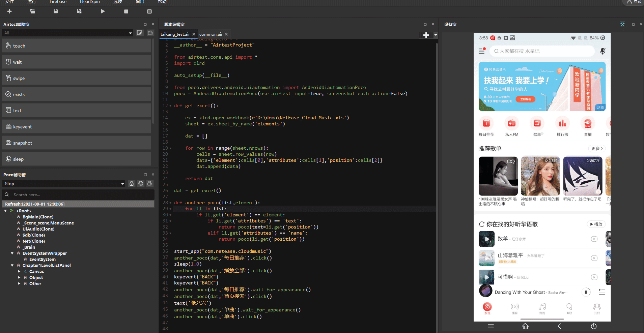Image resolution: width=644 pixels, height=333 pixels.
Task: Open the Stop mode dropdown in Poco panel
Action: point(64,184)
